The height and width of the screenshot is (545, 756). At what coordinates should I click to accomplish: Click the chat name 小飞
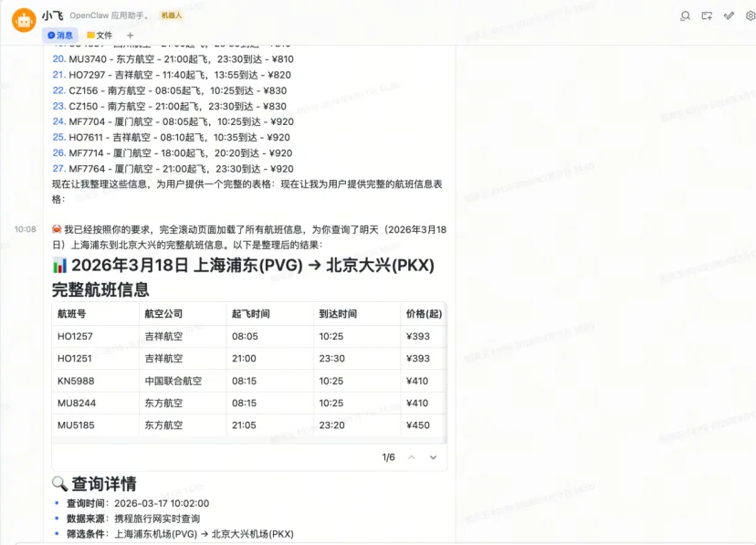[x=52, y=16]
